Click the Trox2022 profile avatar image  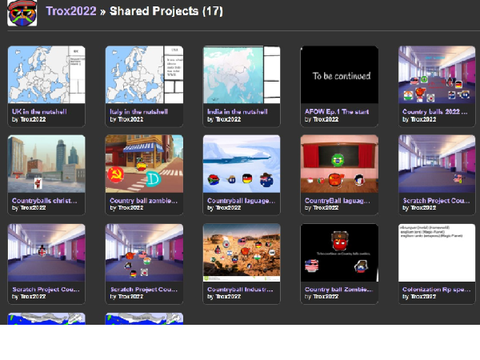point(22,13)
